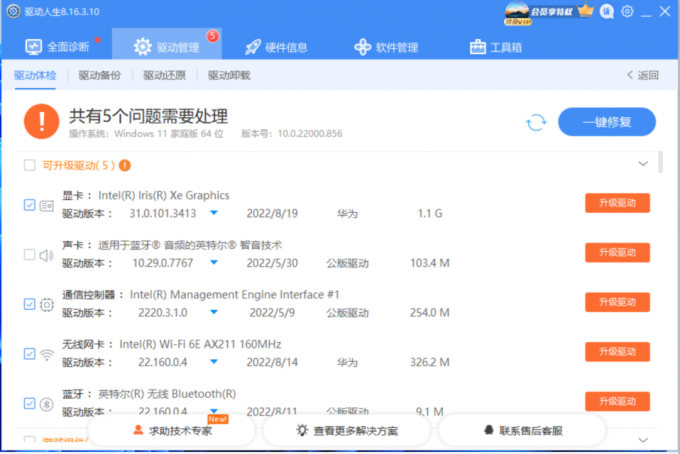The width and height of the screenshot is (680, 454).
Task: Click the Management Engine chip icon
Action: pyautogui.click(x=46, y=304)
